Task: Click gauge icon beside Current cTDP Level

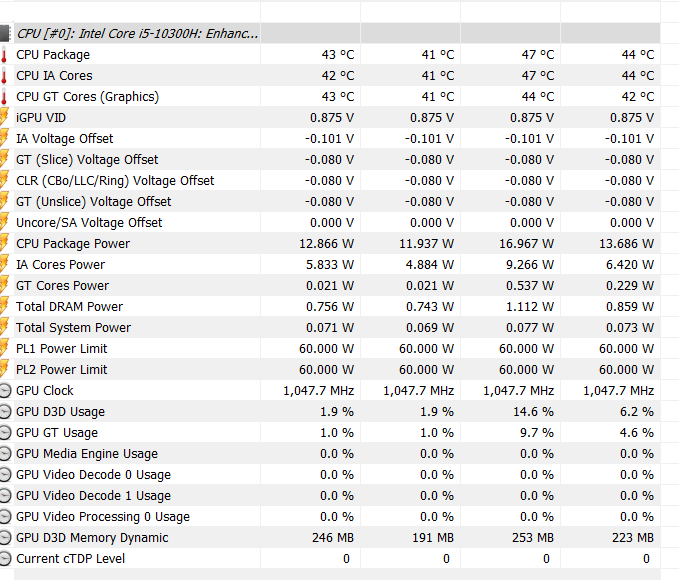Action: pos(4,559)
